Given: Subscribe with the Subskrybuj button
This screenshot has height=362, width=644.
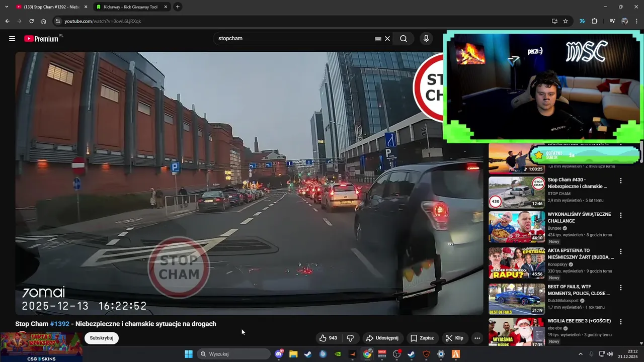Looking at the screenshot, I should (102, 338).
